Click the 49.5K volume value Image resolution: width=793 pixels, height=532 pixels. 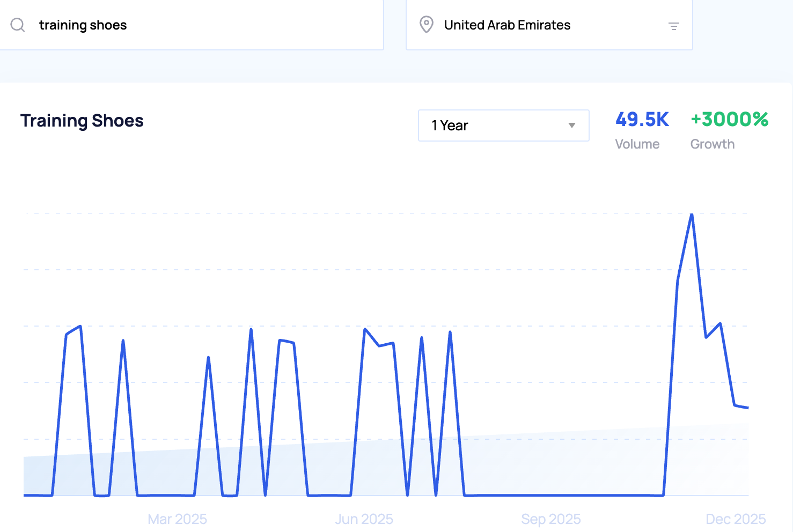coord(642,120)
